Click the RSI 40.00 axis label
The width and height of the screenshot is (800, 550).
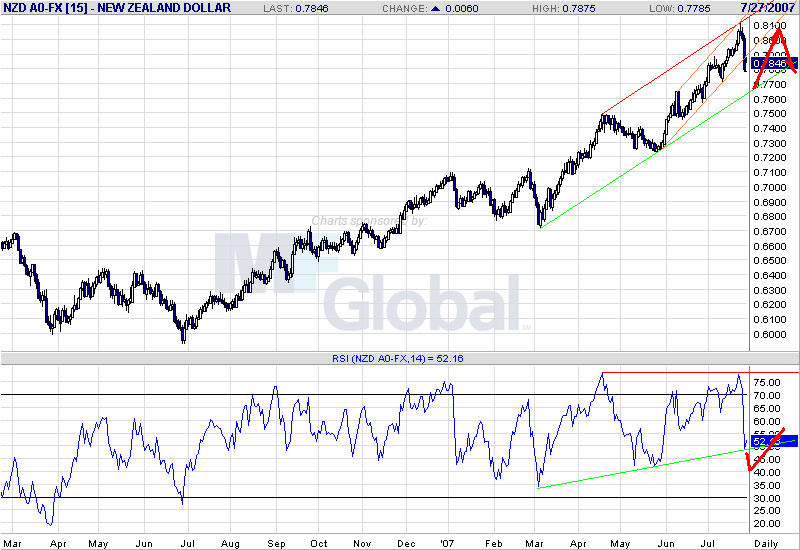766,472
